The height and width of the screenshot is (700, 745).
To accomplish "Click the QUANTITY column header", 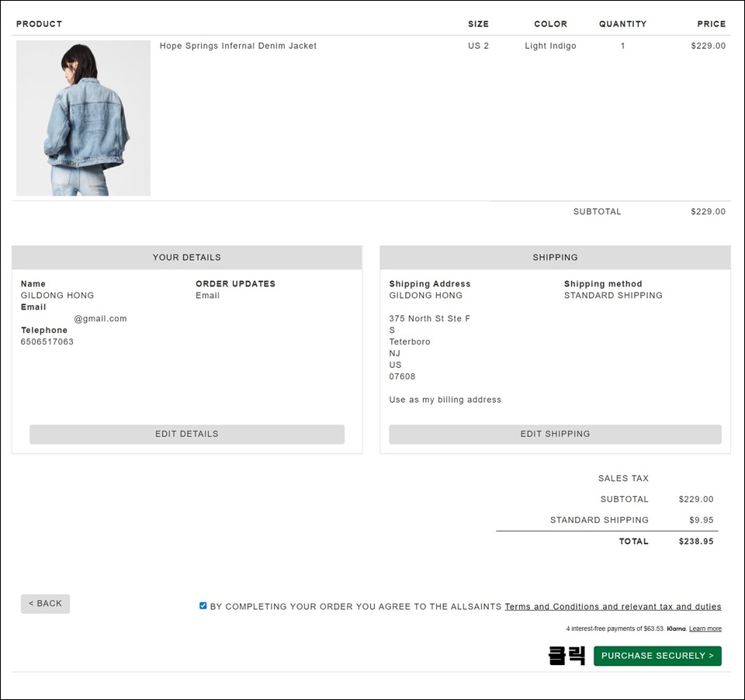I will coord(622,24).
